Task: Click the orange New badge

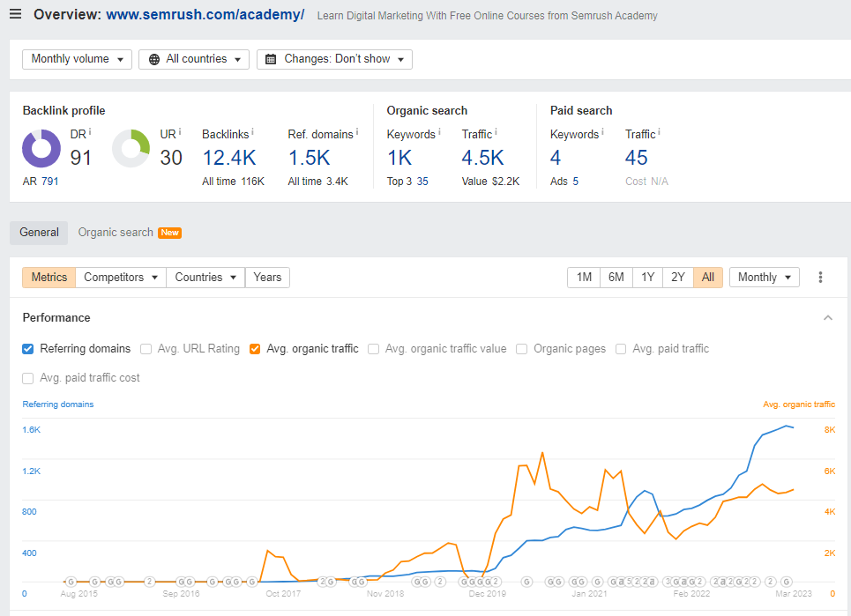Action: pyautogui.click(x=170, y=233)
